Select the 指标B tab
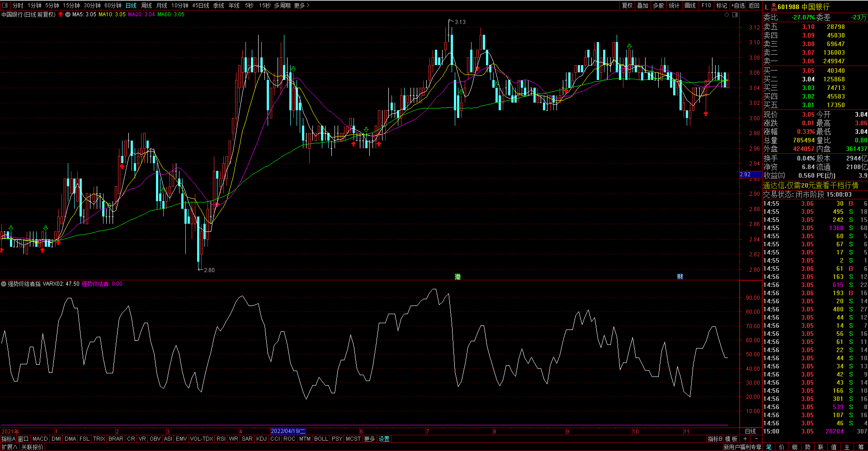Image resolution: width=868 pixels, height=452 pixels. (x=715, y=439)
